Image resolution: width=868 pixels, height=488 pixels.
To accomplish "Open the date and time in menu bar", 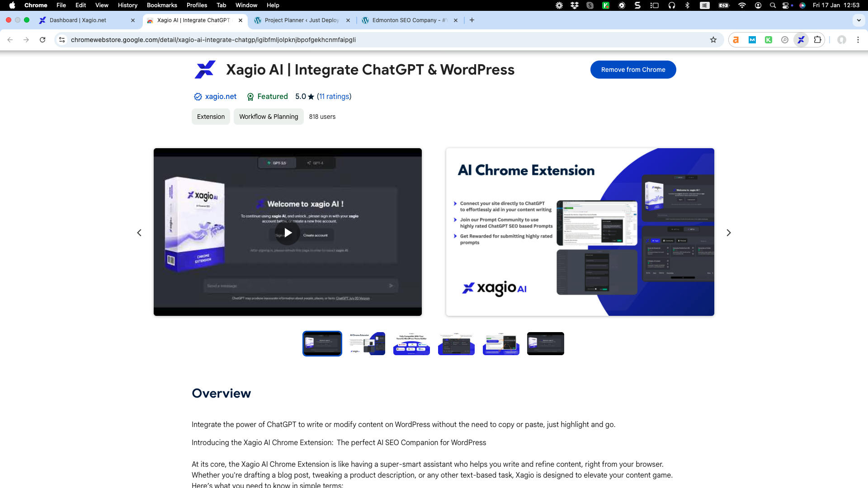I will pos(835,5).
